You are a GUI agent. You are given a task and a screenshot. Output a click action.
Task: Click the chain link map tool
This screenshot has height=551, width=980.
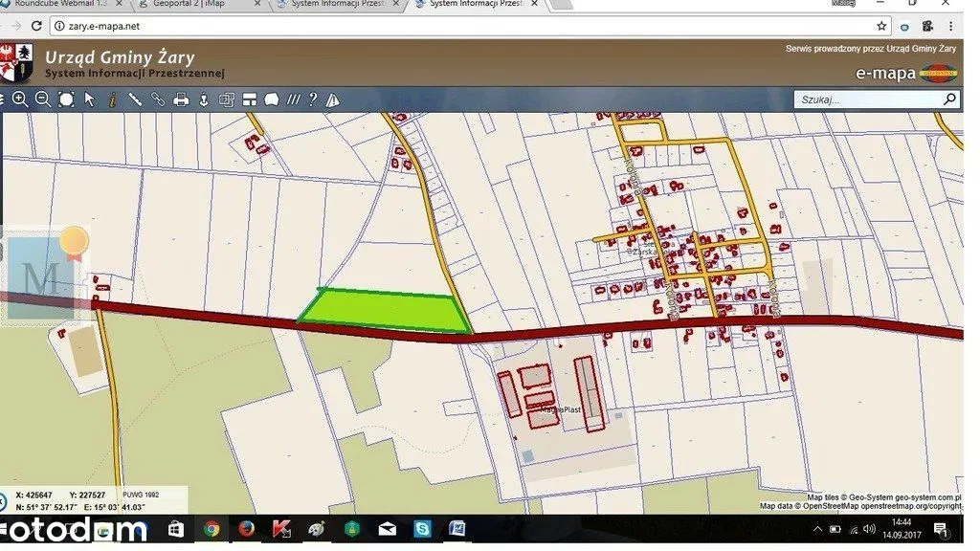tap(158, 99)
